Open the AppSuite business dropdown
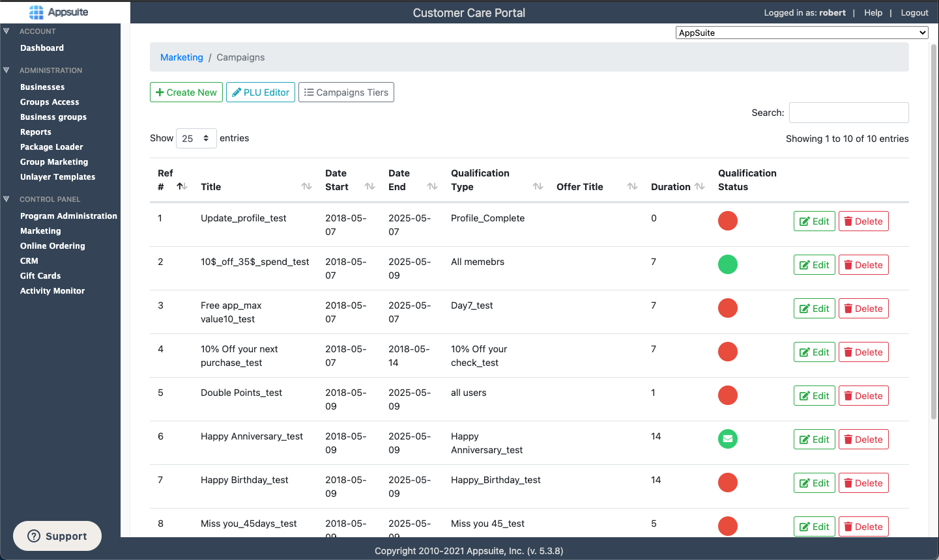The height and width of the screenshot is (560, 939). [802, 33]
